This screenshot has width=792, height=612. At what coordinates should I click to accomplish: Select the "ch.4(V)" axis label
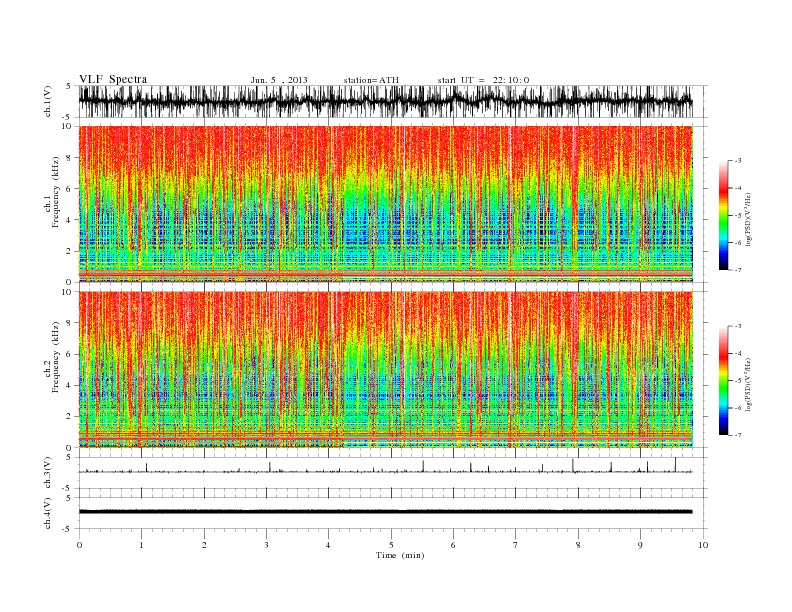pos(48,513)
